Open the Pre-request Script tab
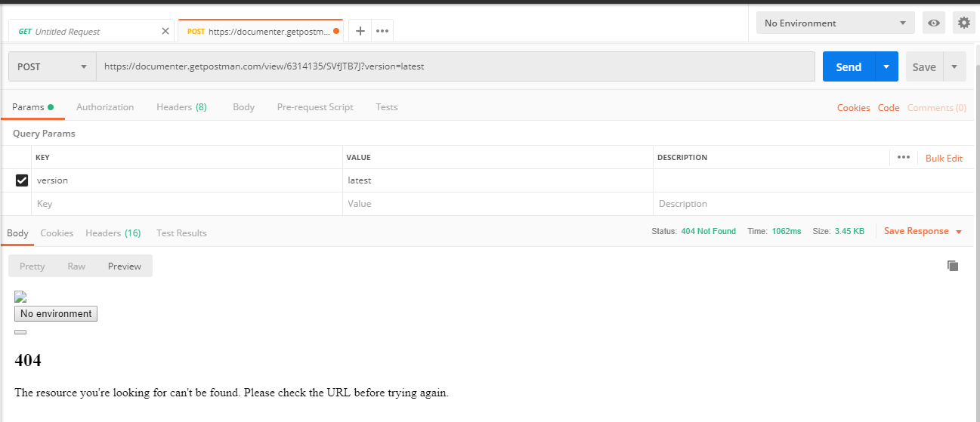980x422 pixels. pyautogui.click(x=315, y=107)
